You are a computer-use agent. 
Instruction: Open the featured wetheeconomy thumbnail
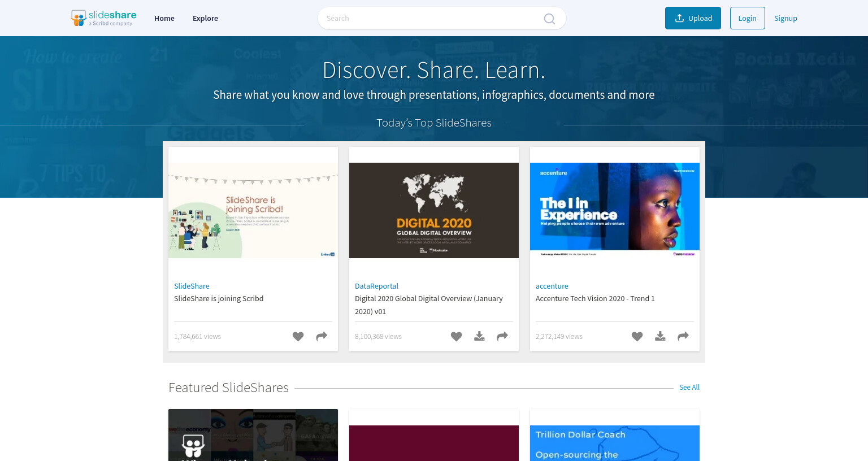(x=253, y=435)
